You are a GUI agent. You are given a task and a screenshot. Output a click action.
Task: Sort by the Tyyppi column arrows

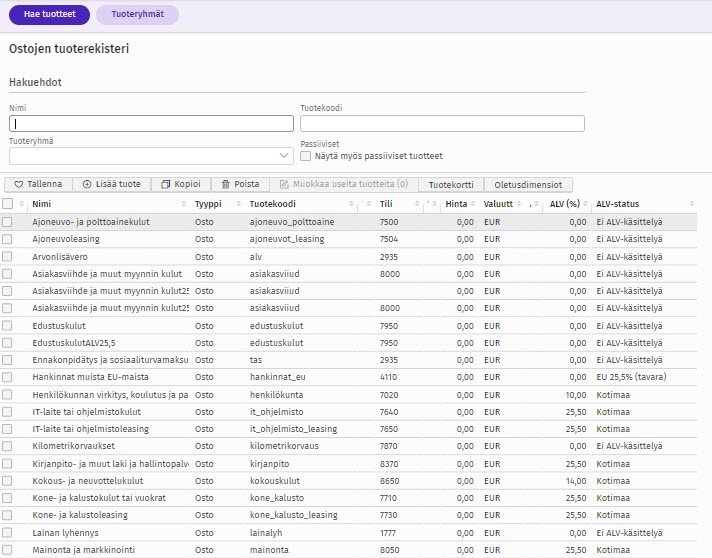click(239, 204)
